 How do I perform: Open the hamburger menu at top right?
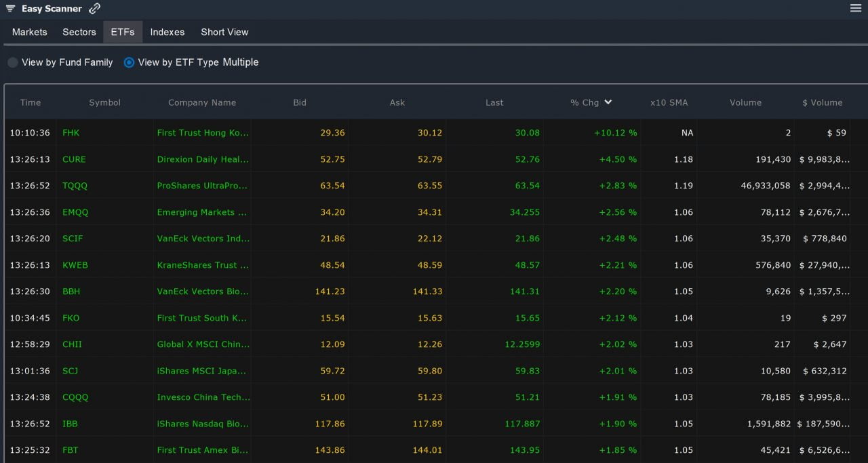pyautogui.click(x=855, y=8)
